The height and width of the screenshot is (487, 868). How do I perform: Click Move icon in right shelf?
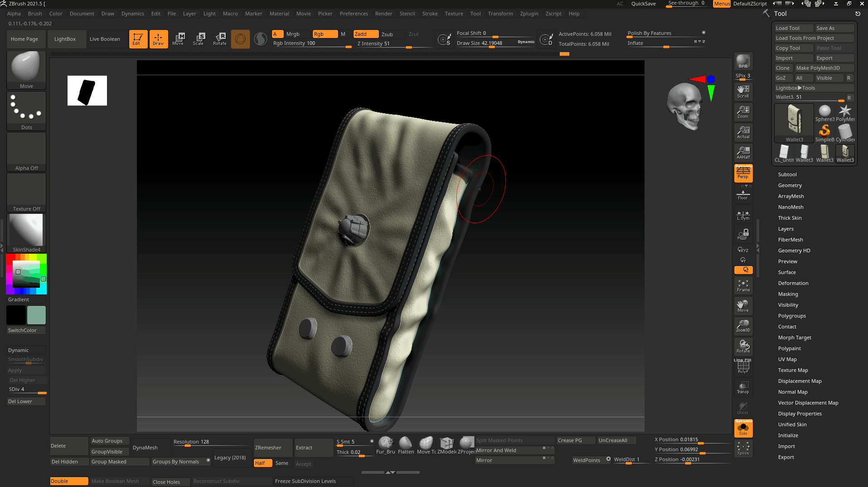pos(743,306)
